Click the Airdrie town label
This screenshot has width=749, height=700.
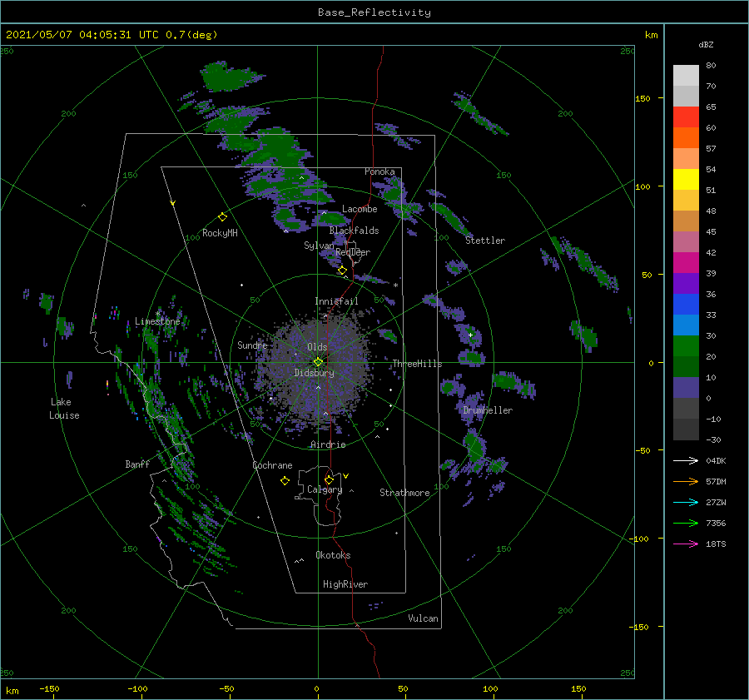tap(328, 444)
